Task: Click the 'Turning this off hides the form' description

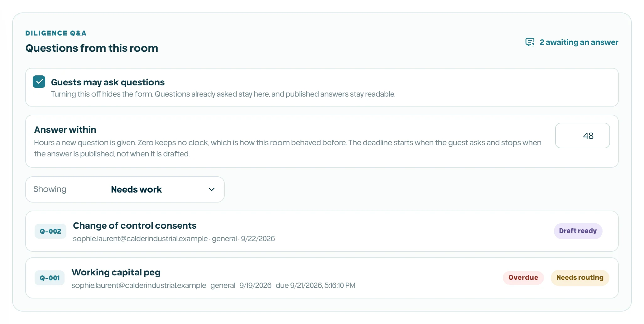Action: (223, 94)
